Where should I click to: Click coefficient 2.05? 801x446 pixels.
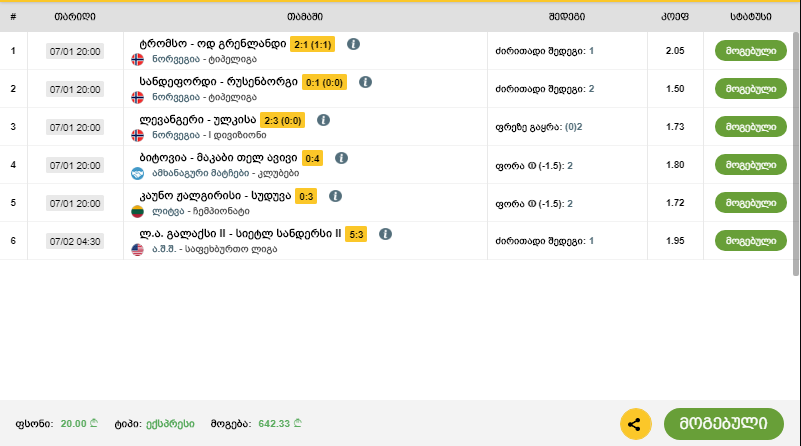(675, 51)
